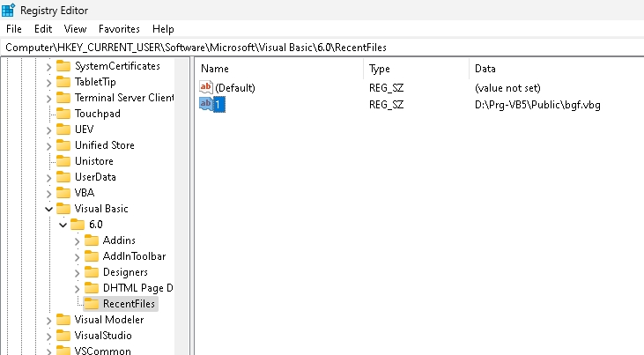Open the Help menu

163,29
